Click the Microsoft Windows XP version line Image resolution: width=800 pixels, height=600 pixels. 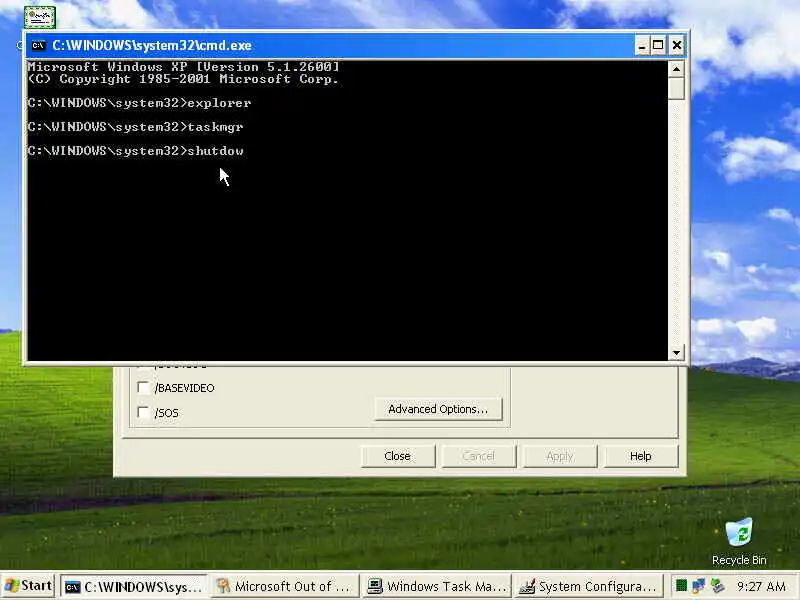pos(183,67)
